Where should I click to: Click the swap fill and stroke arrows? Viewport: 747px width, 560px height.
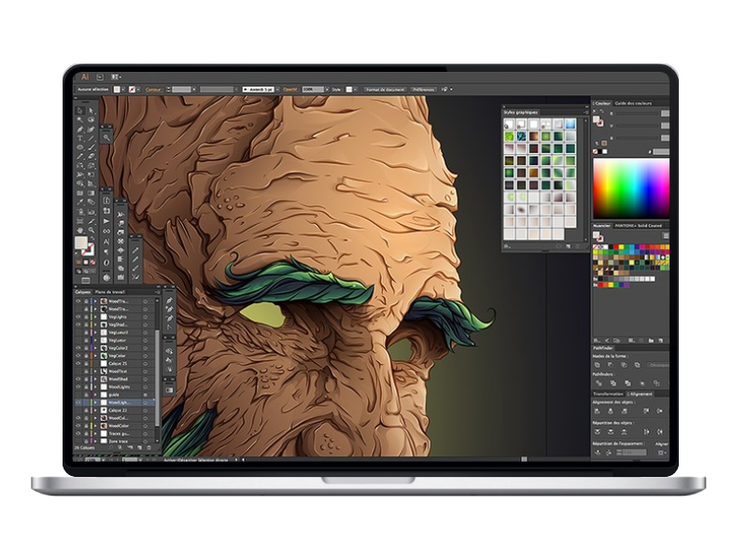tap(92, 239)
